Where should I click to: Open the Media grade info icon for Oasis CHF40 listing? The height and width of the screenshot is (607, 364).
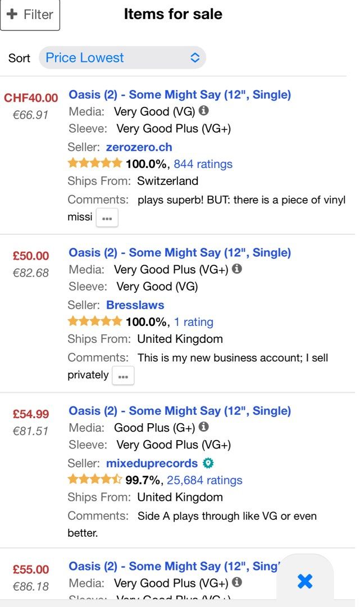(x=204, y=110)
